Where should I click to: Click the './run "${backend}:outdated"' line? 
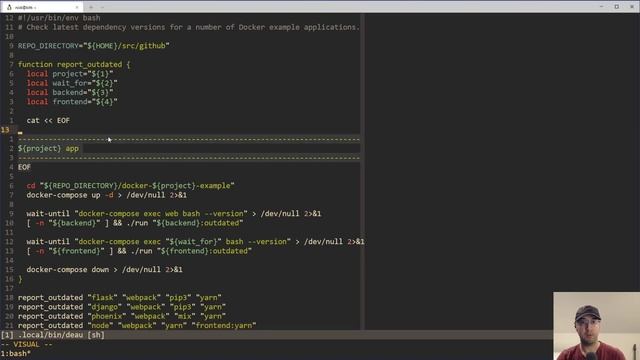(x=135, y=223)
